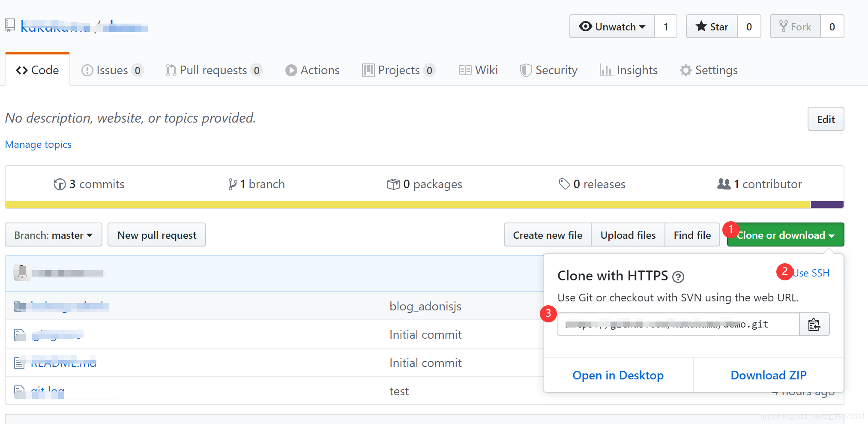Click the committer avatar thumbnail

point(22,273)
